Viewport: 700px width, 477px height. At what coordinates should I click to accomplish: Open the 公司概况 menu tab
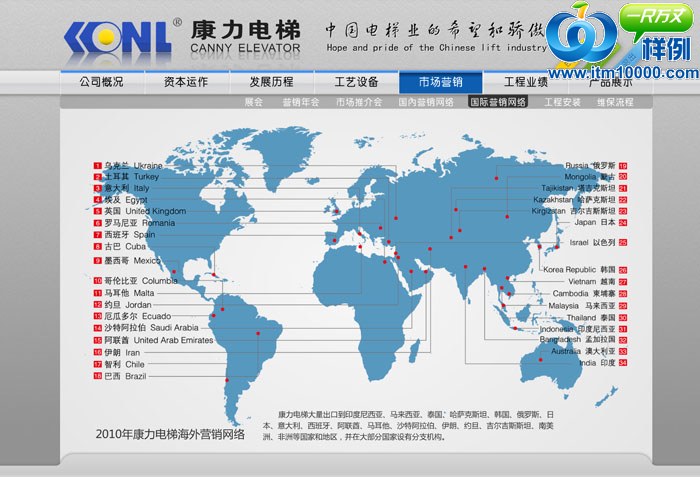pos(101,82)
